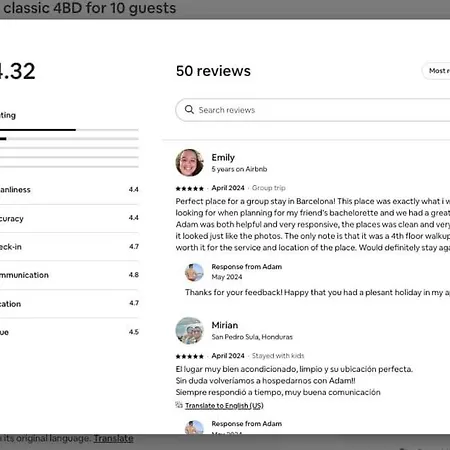Select the Check-in rating row
The image size is (450, 450).
(x=69, y=247)
